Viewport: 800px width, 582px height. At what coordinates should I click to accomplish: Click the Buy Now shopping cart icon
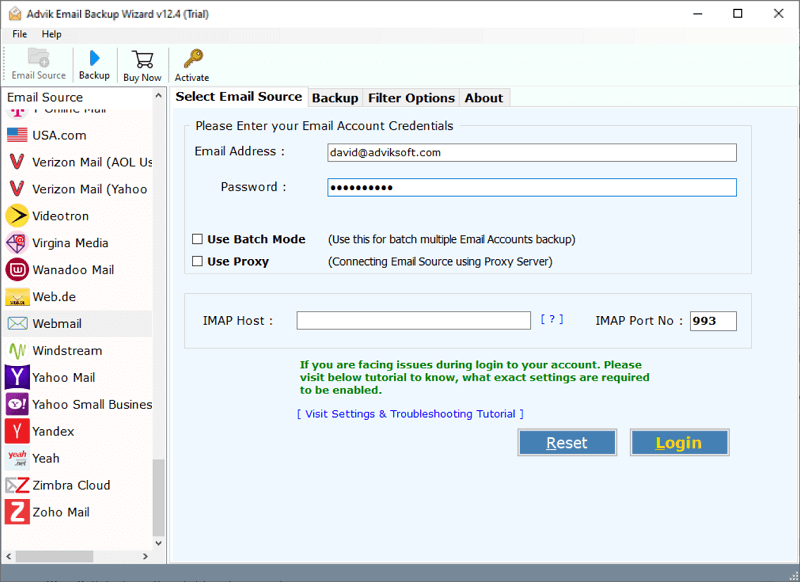142,59
